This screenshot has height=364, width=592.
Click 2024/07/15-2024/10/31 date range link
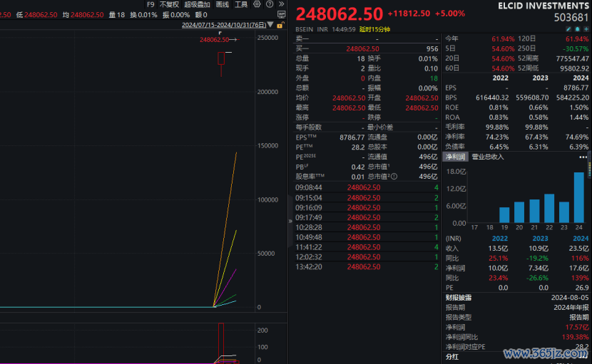[x=224, y=25]
